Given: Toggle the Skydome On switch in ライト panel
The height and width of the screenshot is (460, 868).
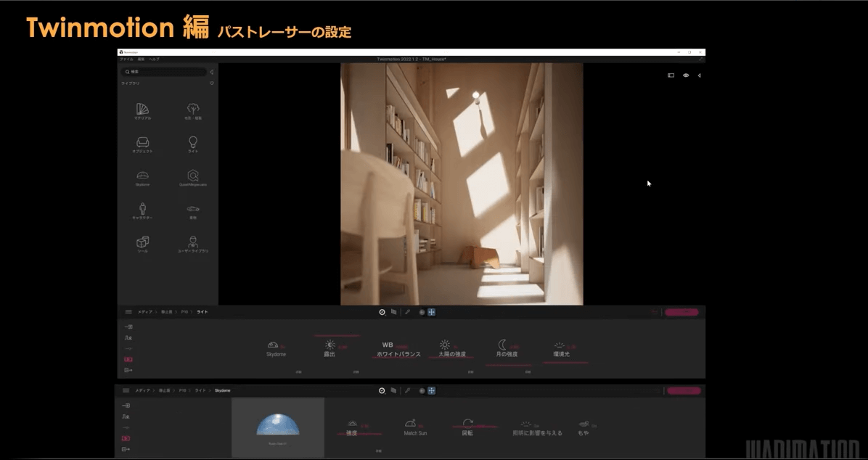Looking at the screenshot, I should click(283, 347).
